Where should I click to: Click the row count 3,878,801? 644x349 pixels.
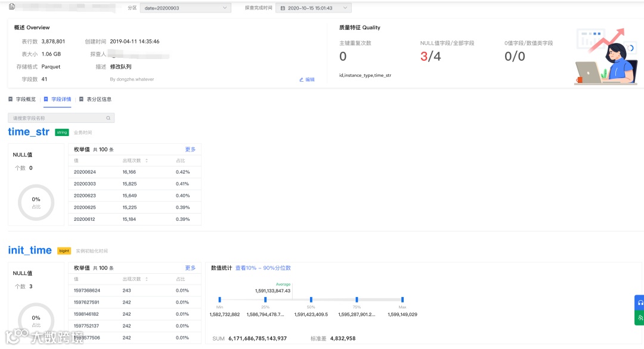pos(53,42)
